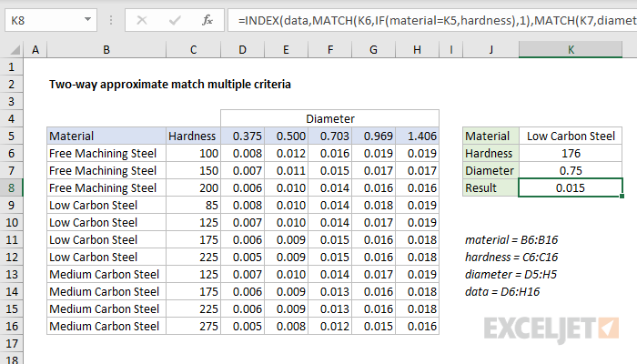The image size is (637, 364).
Task: Click the 'Material' header cell in column B
Action: [x=106, y=136]
